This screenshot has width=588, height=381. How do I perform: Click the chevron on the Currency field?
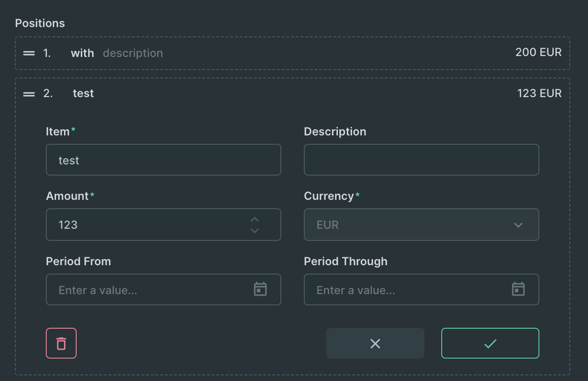pos(518,225)
